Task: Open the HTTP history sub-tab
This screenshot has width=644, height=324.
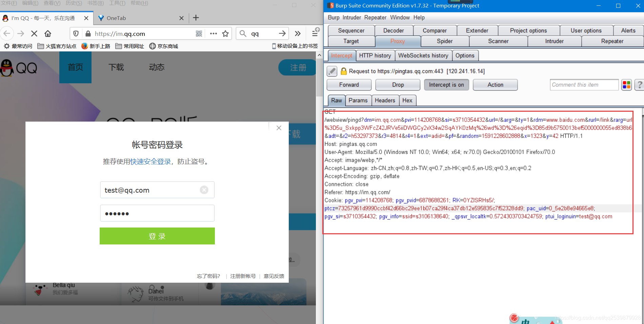Action: (375, 56)
